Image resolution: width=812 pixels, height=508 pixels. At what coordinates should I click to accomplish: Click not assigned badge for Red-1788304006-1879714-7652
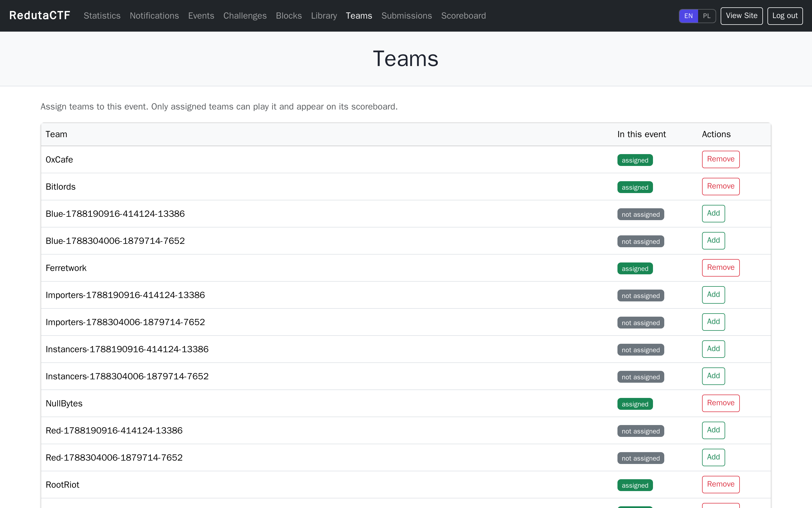click(x=641, y=458)
